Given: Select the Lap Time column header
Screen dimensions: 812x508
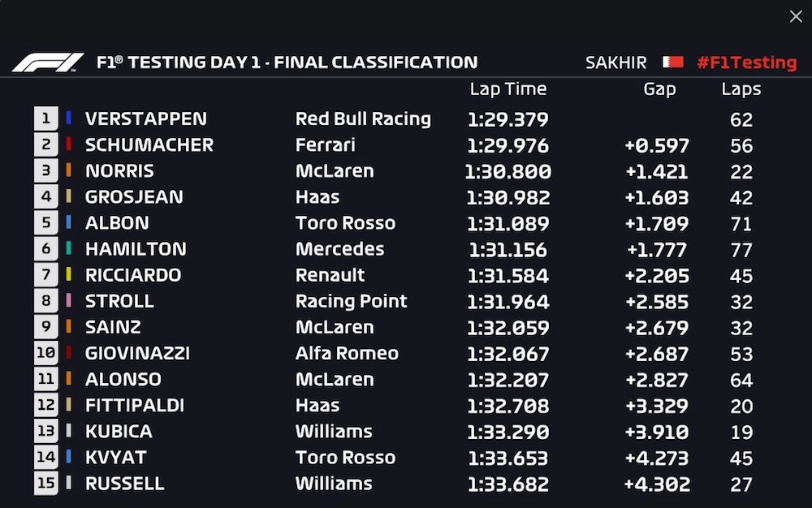Looking at the screenshot, I should point(508,89).
